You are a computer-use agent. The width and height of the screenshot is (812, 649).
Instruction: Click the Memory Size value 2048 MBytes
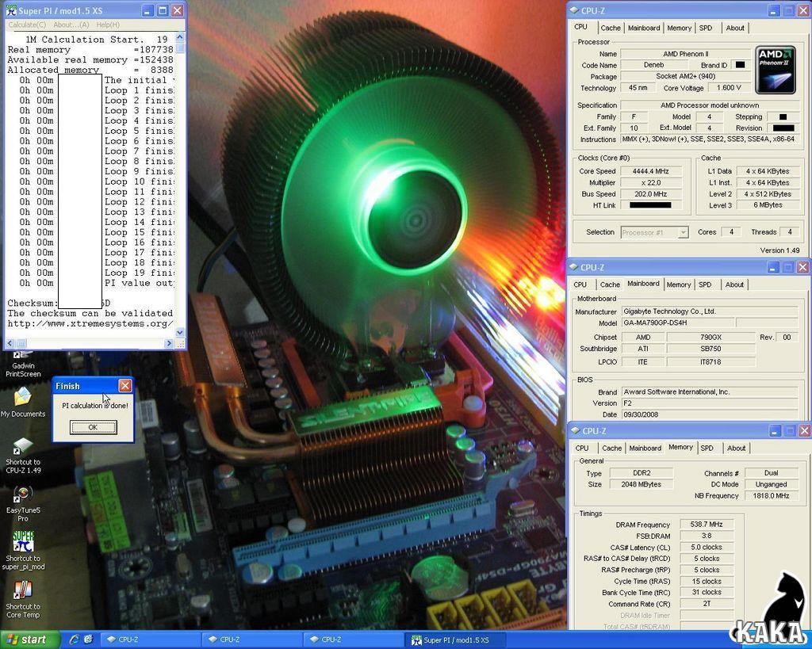click(x=641, y=484)
